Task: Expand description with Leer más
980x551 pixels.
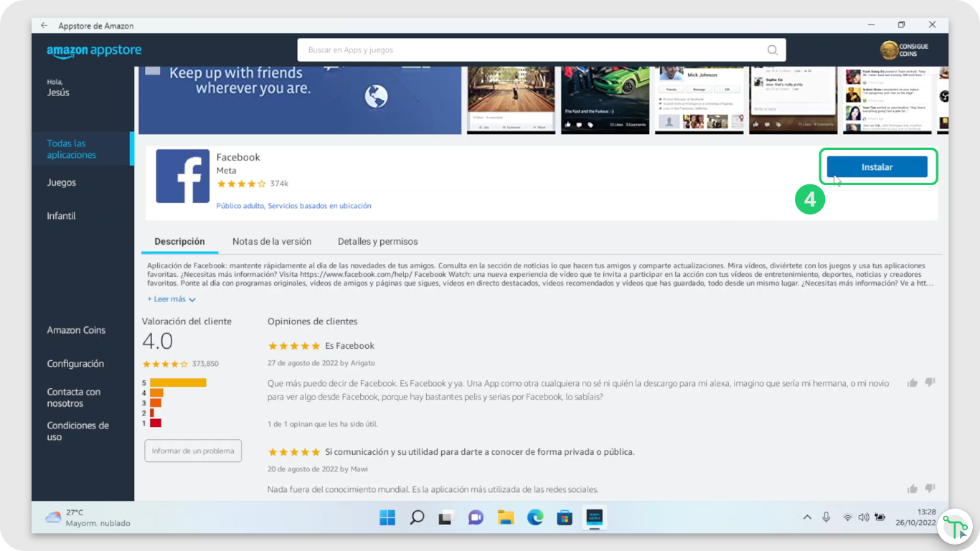Action: point(171,299)
